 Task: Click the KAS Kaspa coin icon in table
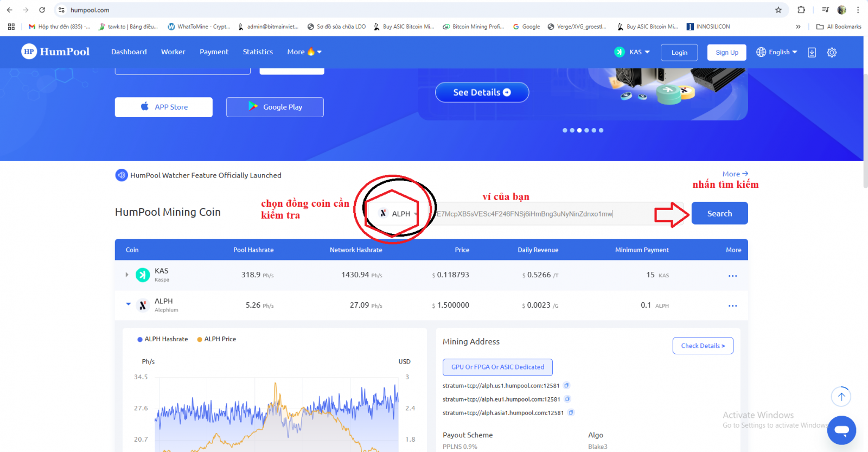143,275
